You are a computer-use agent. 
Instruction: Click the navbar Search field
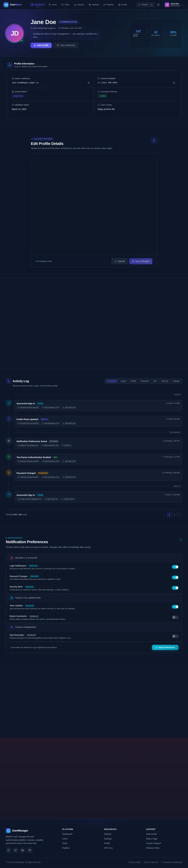pos(145,5)
